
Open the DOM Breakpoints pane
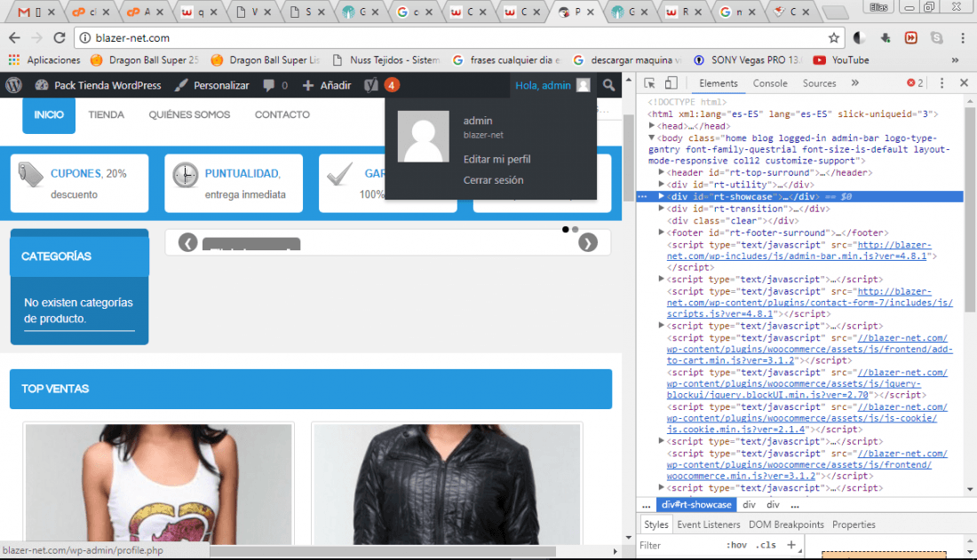pyautogui.click(x=786, y=525)
